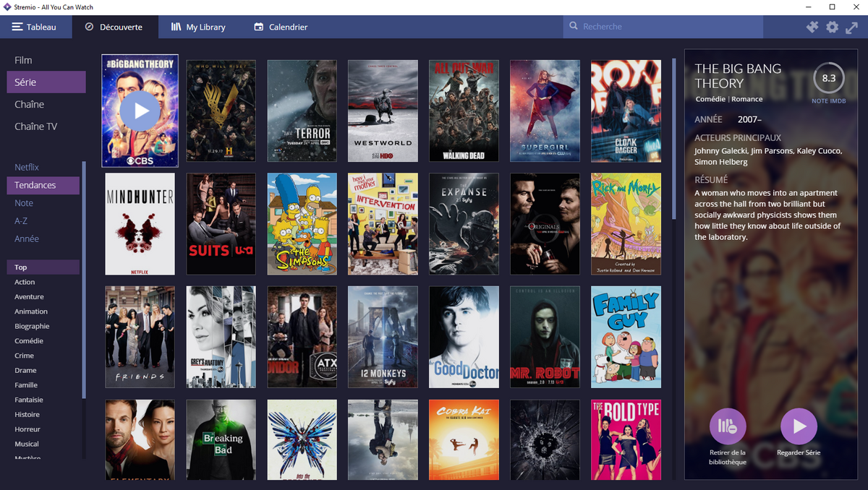Image resolution: width=868 pixels, height=490 pixels.
Task: Filter by Biographie genre
Action: (43, 326)
